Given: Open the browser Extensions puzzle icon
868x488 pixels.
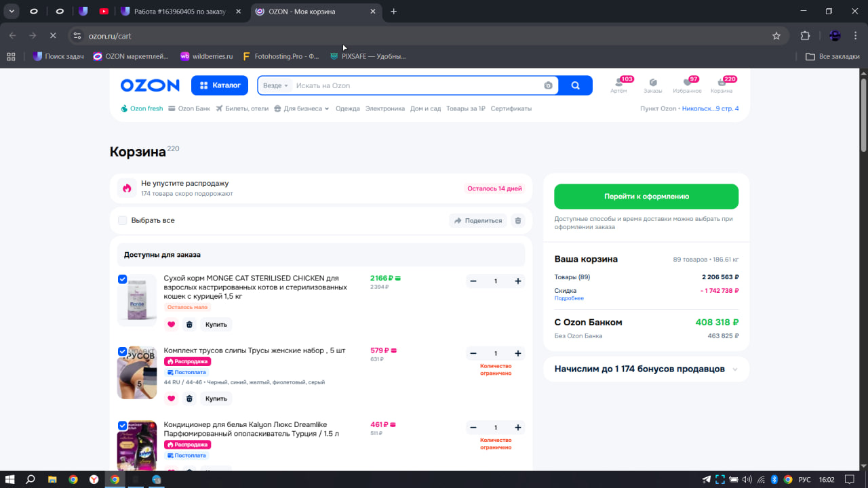Looking at the screenshot, I should click(806, 36).
